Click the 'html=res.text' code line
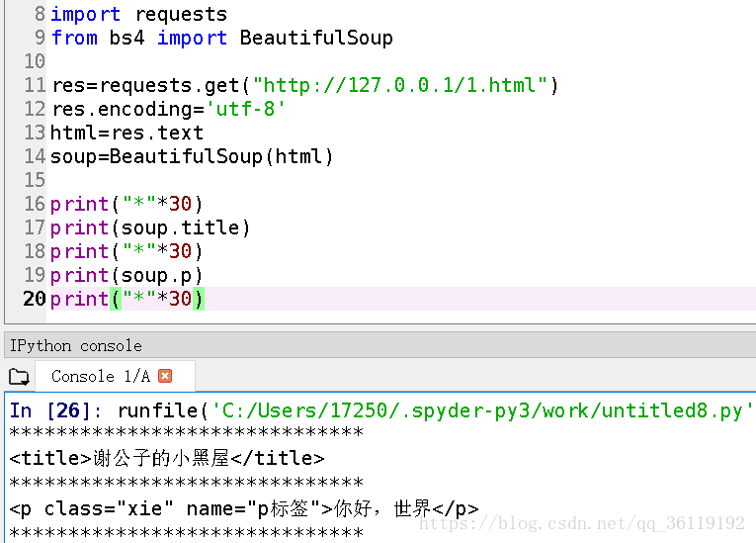Viewport: 756px width, 543px height. [126, 133]
